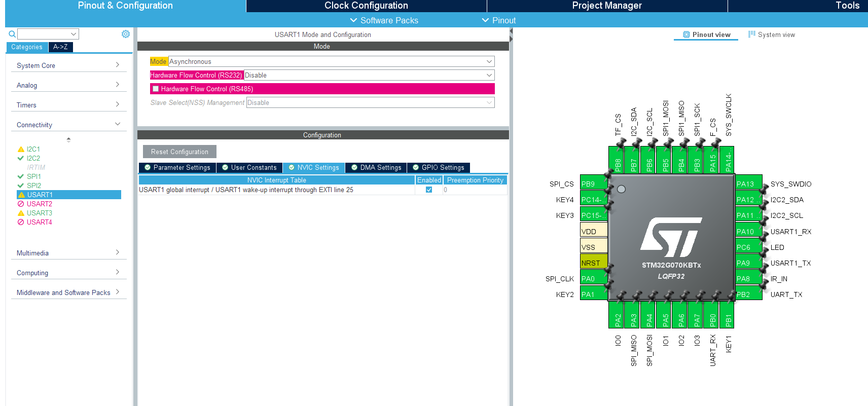Viewport: 868px width, 406px height.
Task: Click the NRST pin on the chip
Action: coord(594,263)
